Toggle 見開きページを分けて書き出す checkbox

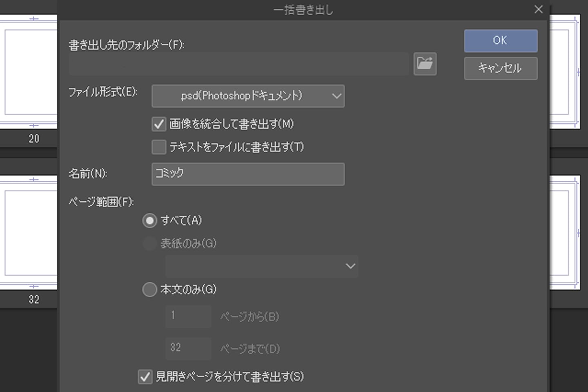coord(145,376)
